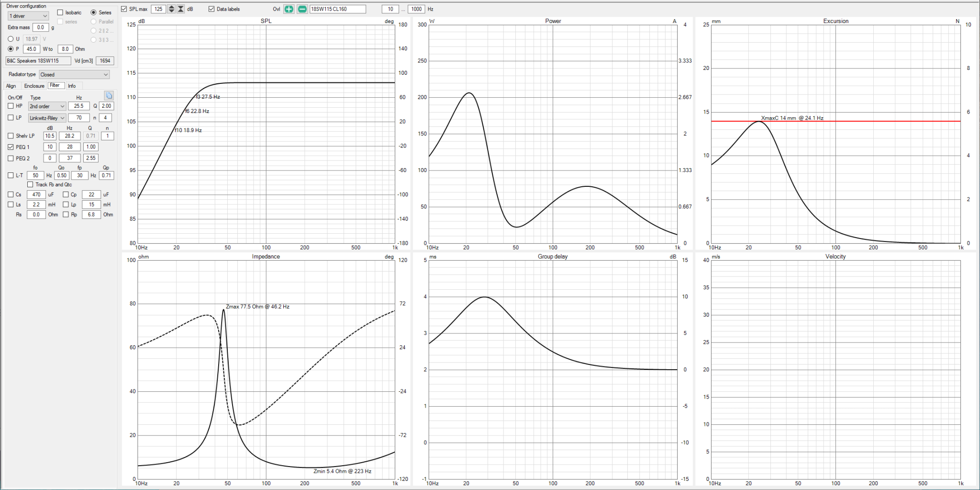Disable the PEQ 1 checkbox
This screenshot has width=980, height=490.
click(x=11, y=147)
